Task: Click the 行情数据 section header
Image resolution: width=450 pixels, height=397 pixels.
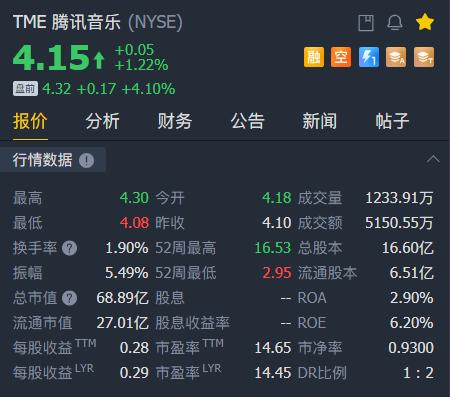Action: tap(53, 160)
